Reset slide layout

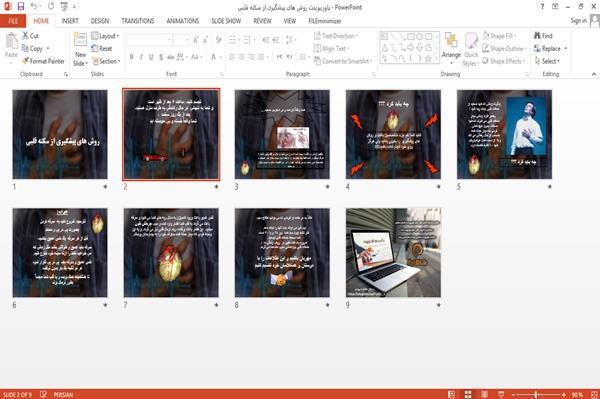tap(102, 49)
